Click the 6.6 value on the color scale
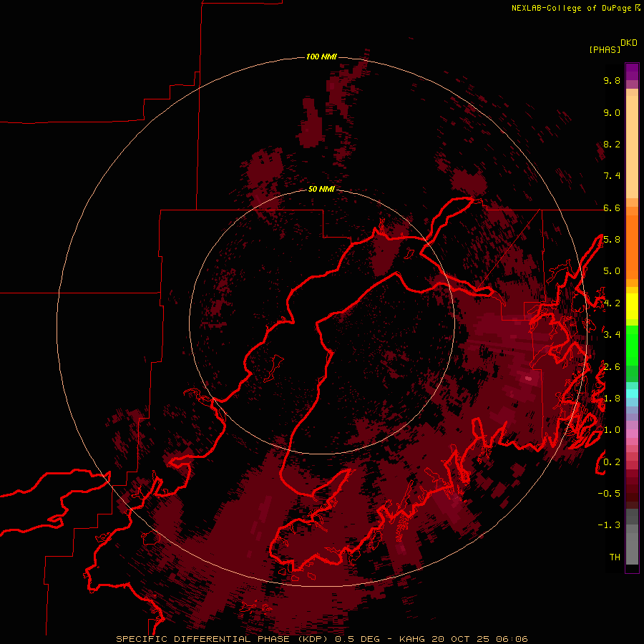The width and height of the screenshot is (644, 644). coord(612,208)
